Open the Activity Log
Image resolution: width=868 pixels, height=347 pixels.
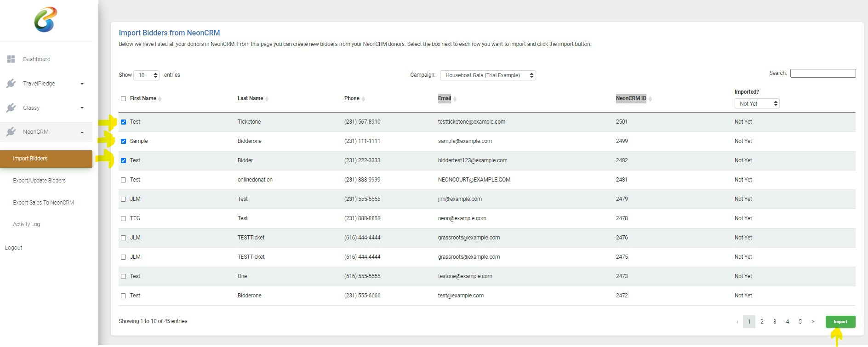[26, 224]
